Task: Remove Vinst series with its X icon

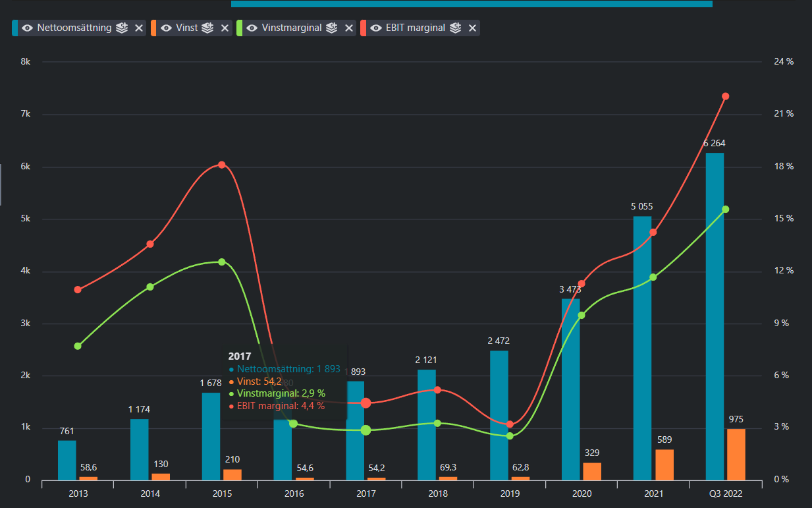Action: pos(225,28)
